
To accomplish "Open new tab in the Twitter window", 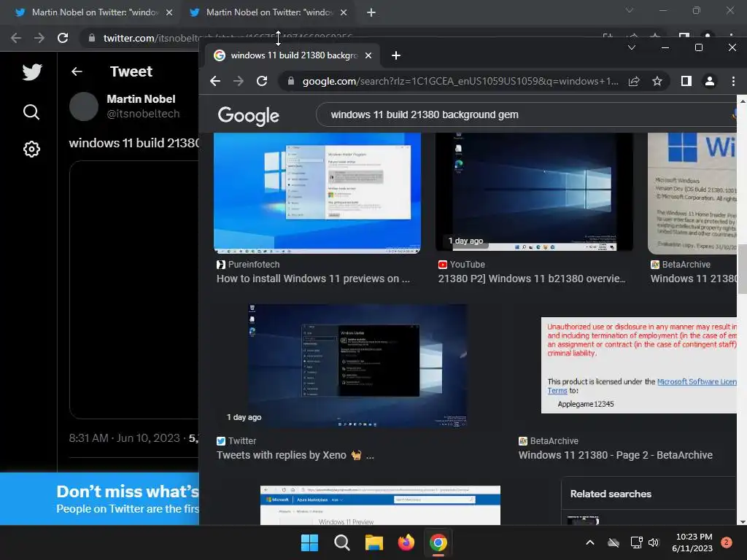I will (371, 13).
